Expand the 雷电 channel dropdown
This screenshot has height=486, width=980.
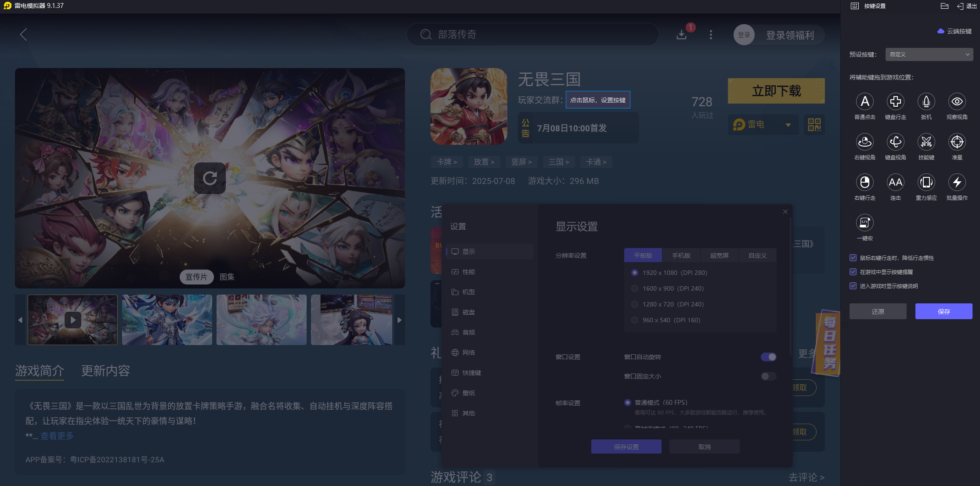(x=763, y=125)
